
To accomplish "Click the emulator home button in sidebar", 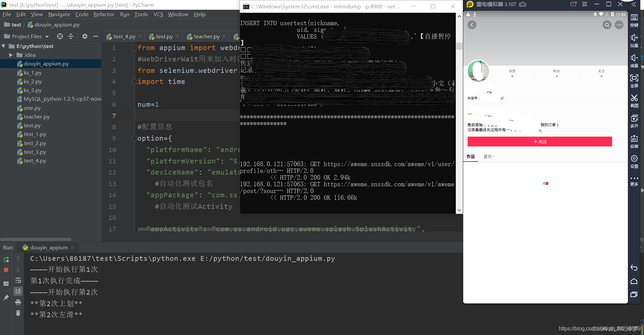I will (634, 281).
